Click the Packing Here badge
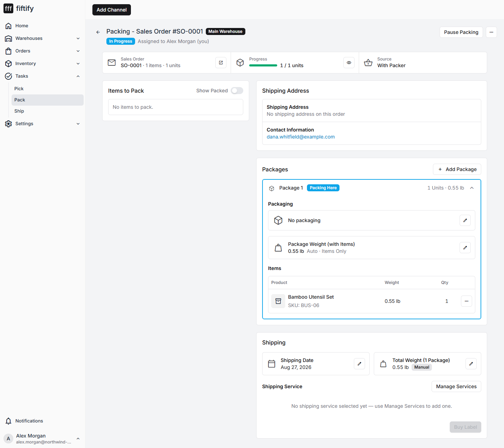Screen dimensions: 504x448 pyautogui.click(x=323, y=188)
